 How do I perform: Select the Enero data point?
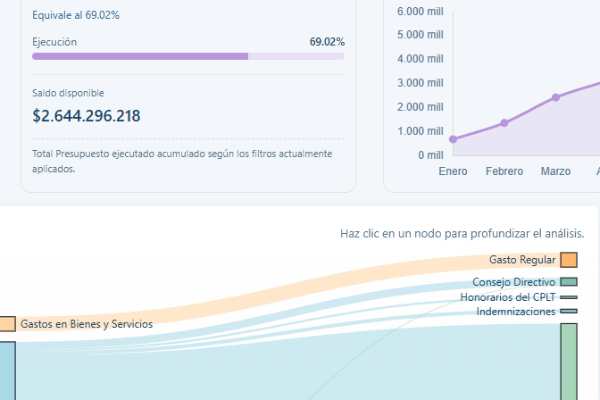pyautogui.click(x=453, y=139)
